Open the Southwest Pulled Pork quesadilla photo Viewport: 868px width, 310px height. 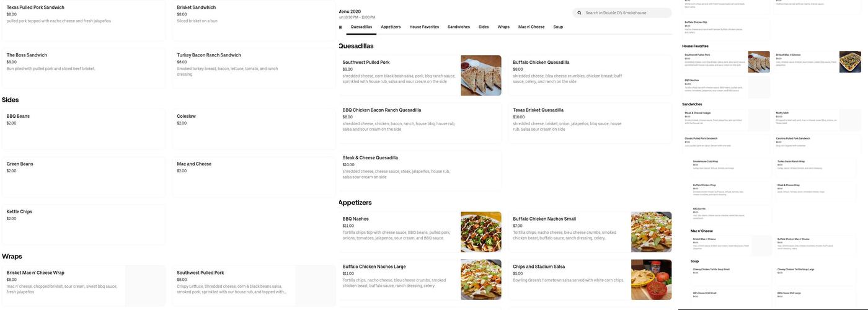pyautogui.click(x=480, y=76)
